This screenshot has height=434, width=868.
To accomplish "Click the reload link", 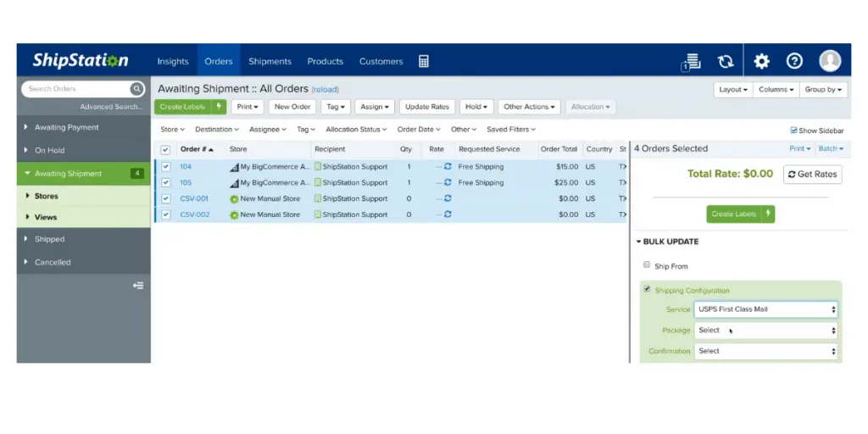I will click(325, 90).
